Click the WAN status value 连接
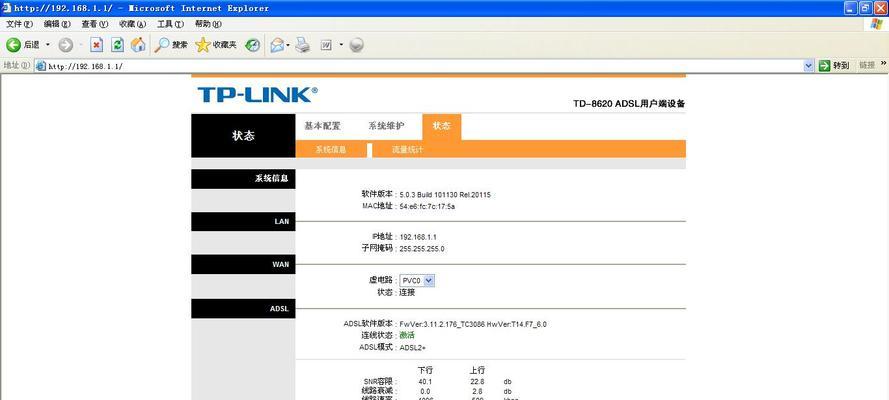The image size is (889, 400). click(407, 293)
